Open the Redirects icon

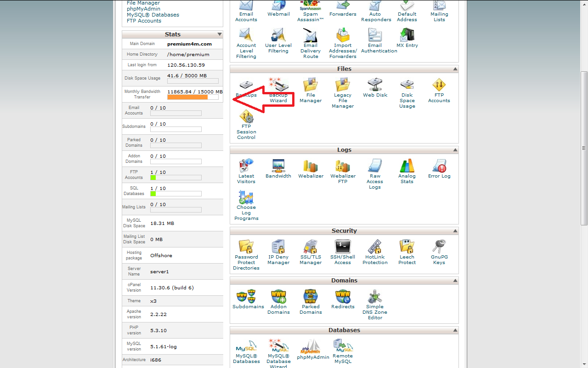pos(343,296)
